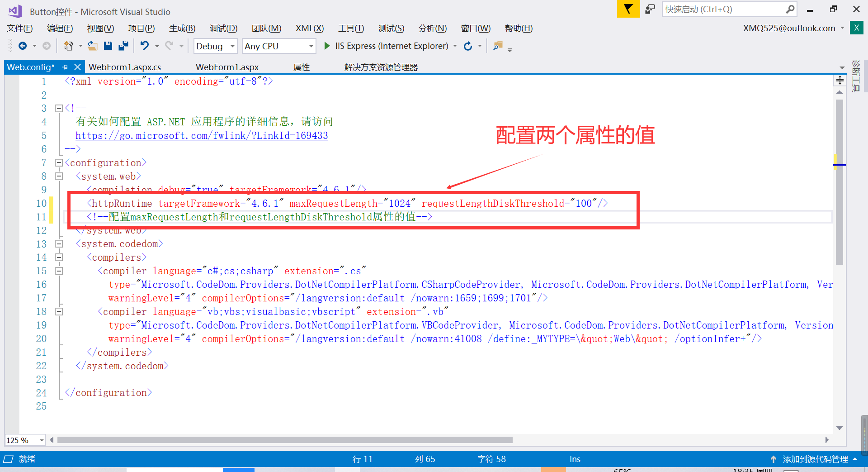Click the Navigate Backward arrow icon
The height and width of the screenshot is (472, 868).
tap(23, 46)
